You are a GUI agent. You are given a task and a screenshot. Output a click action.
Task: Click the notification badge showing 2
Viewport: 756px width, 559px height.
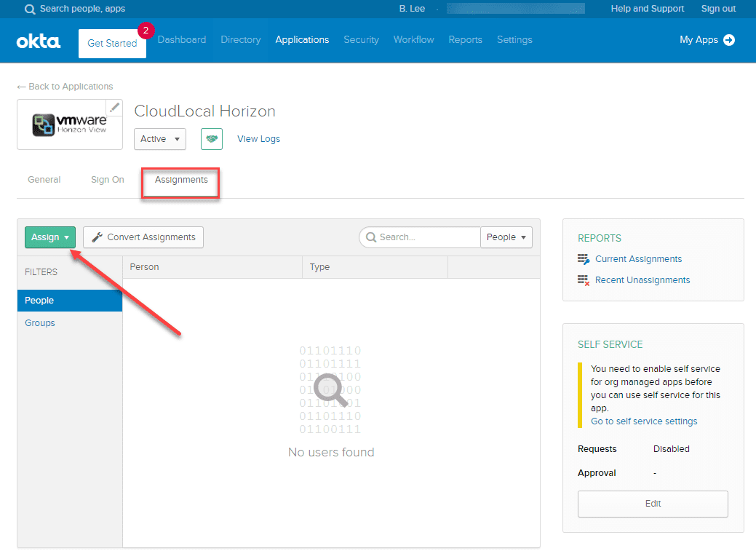point(146,31)
